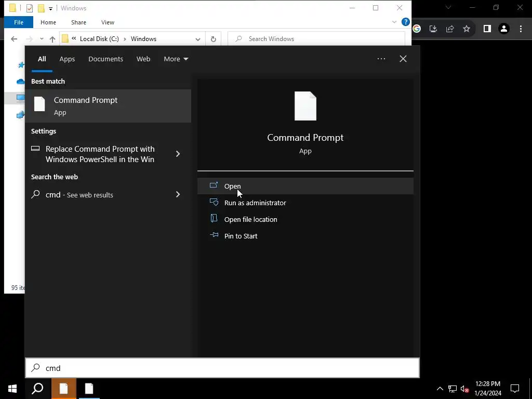Open the View ribbon tab in Explorer
Screen dimensions: 532x399
108,22
